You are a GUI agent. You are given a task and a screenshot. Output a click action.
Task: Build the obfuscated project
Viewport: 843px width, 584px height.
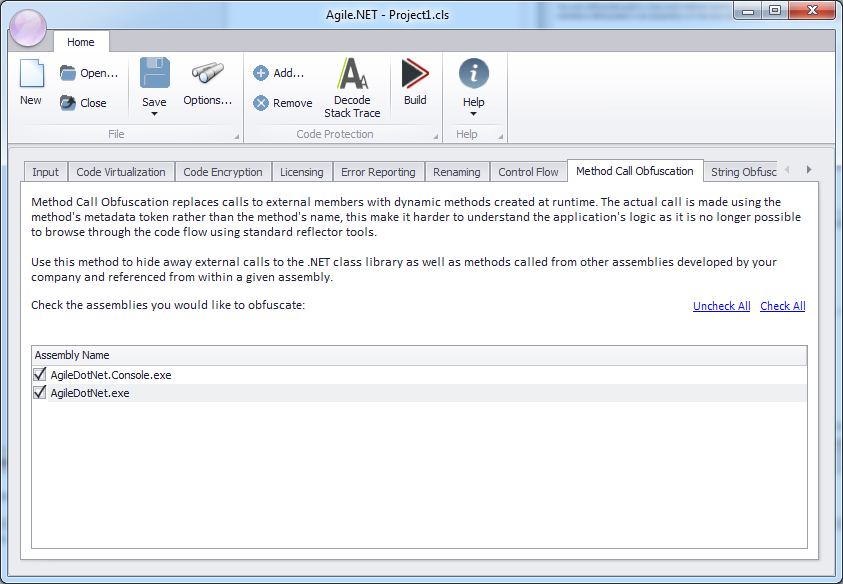(x=414, y=80)
